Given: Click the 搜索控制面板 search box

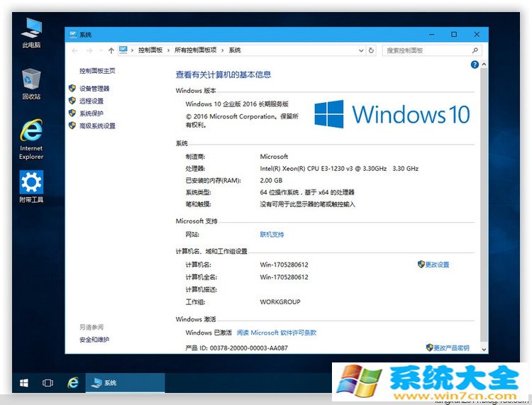Looking at the screenshot, I should (x=429, y=50).
